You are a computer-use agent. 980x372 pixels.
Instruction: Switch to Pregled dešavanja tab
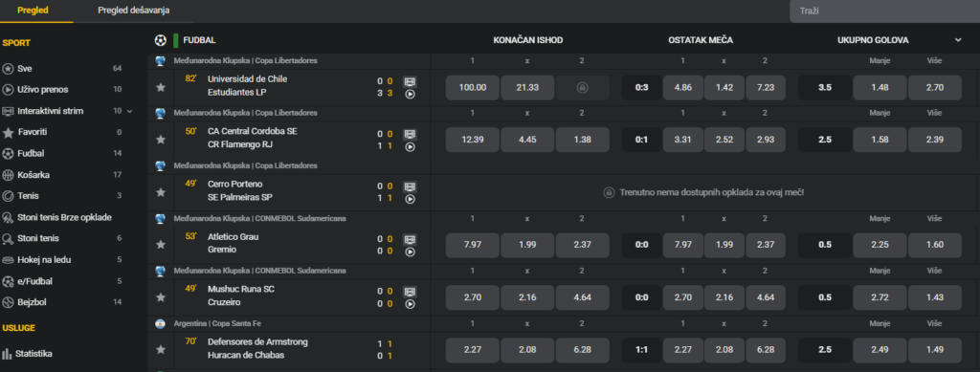pyautogui.click(x=134, y=11)
